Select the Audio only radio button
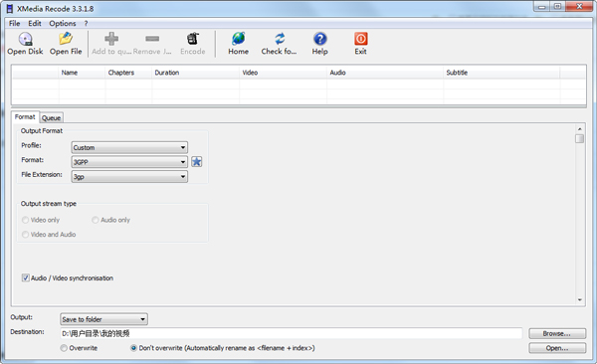Image resolution: width=597 pixels, height=364 pixels. coord(96,220)
